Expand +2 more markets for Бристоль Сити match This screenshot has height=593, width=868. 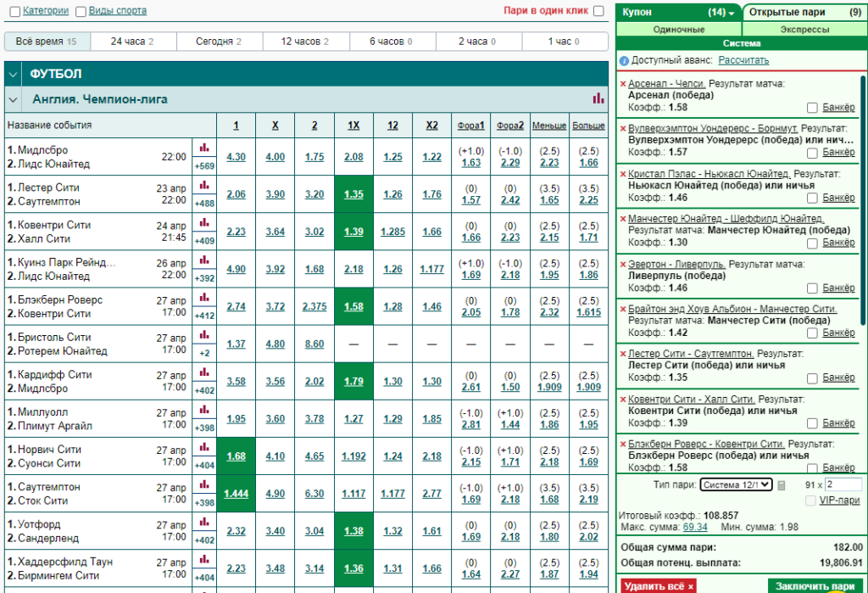tap(204, 353)
